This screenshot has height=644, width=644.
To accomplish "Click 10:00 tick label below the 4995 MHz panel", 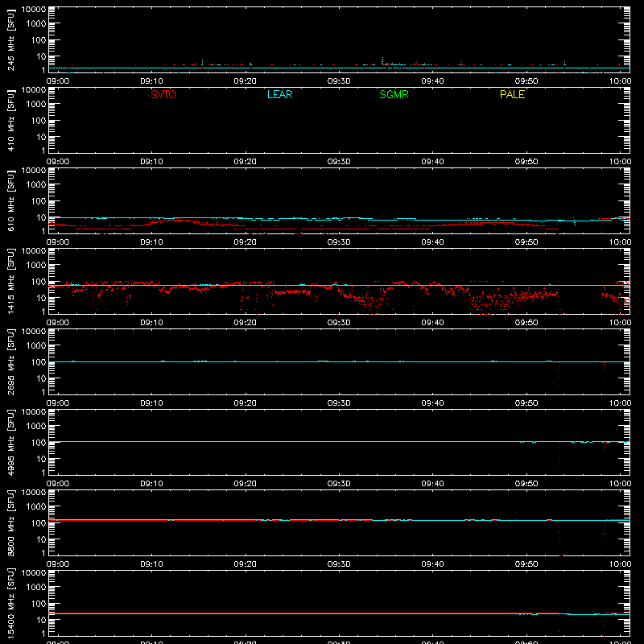I will tap(620, 484).
